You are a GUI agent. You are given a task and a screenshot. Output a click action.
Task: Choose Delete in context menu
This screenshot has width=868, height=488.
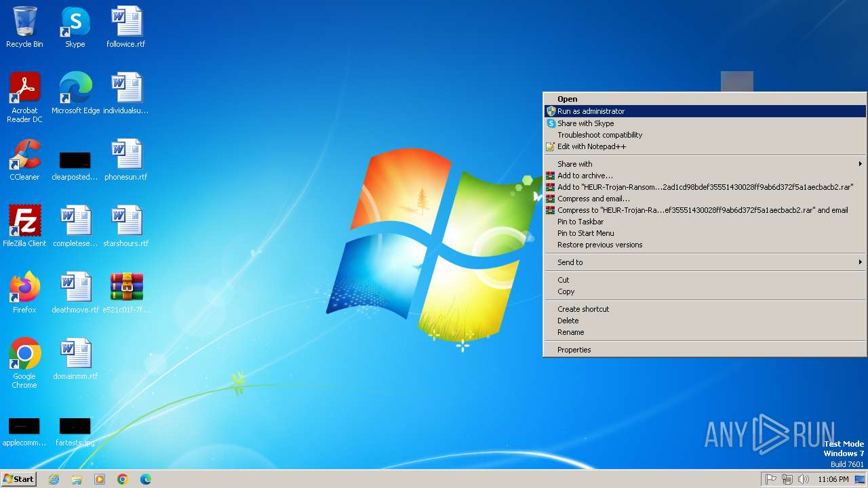click(x=705, y=321)
